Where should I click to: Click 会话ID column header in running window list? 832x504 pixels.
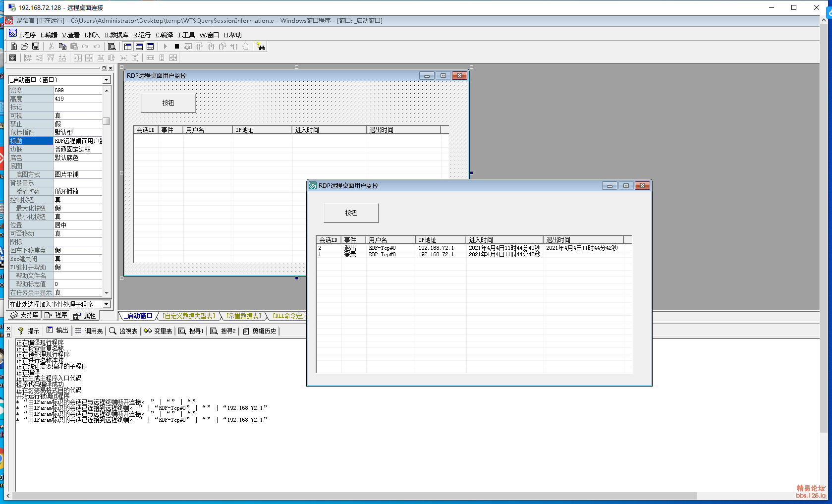click(329, 240)
